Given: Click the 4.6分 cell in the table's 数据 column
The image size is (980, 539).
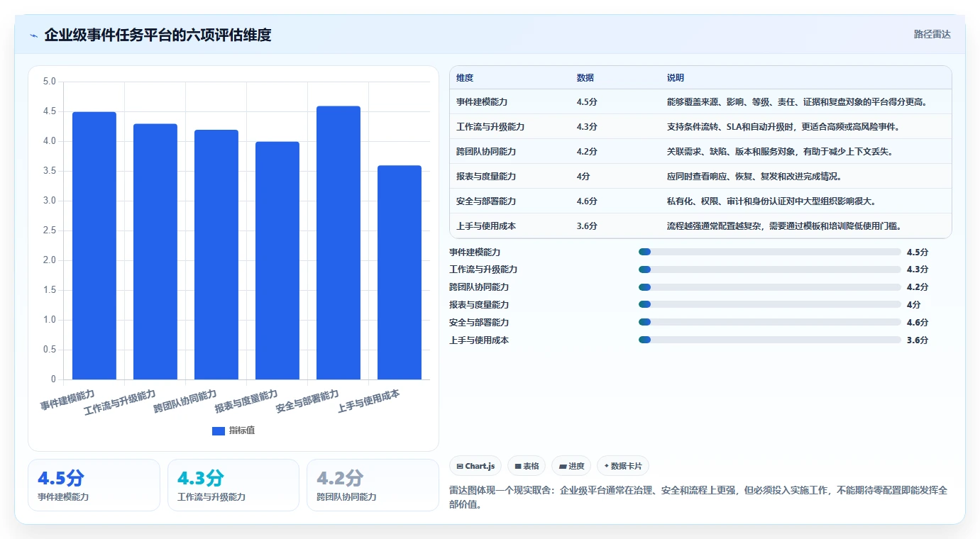Looking at the screenshot, I should (587, 201).
